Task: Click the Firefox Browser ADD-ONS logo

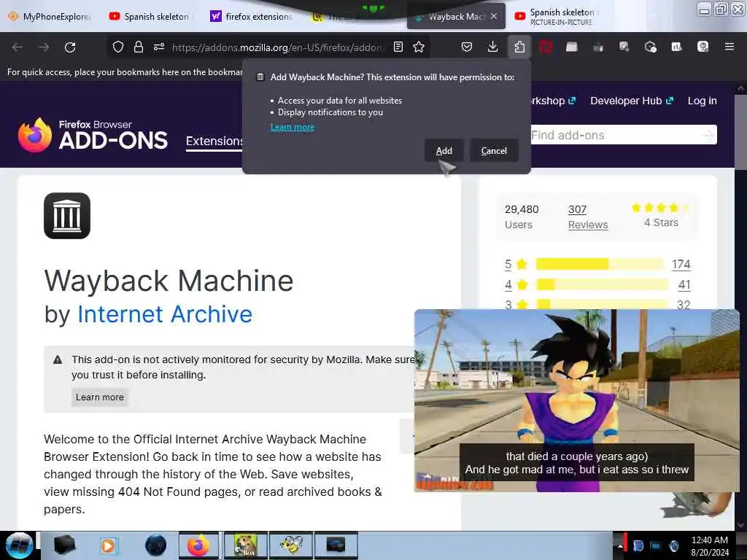Action: (x=93, y=135)
